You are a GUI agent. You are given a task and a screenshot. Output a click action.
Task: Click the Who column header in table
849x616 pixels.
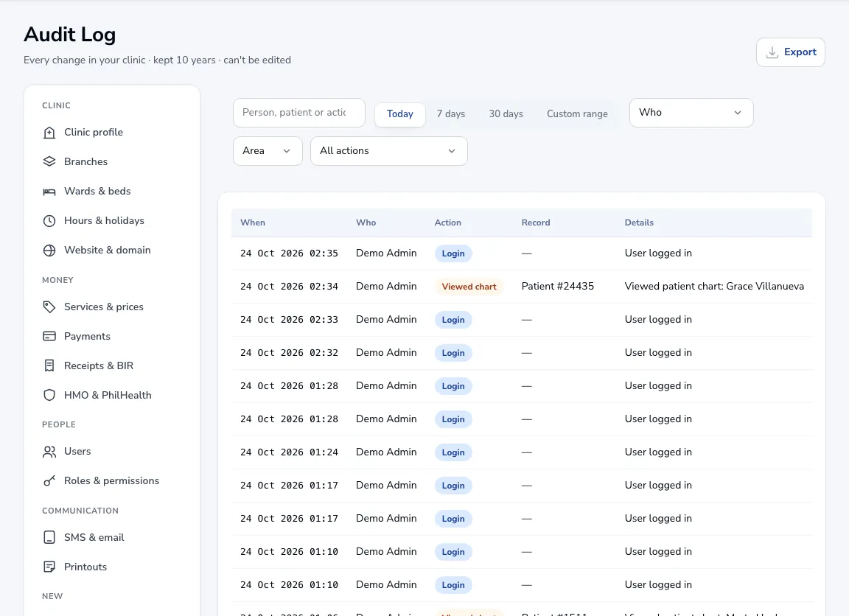366,223
